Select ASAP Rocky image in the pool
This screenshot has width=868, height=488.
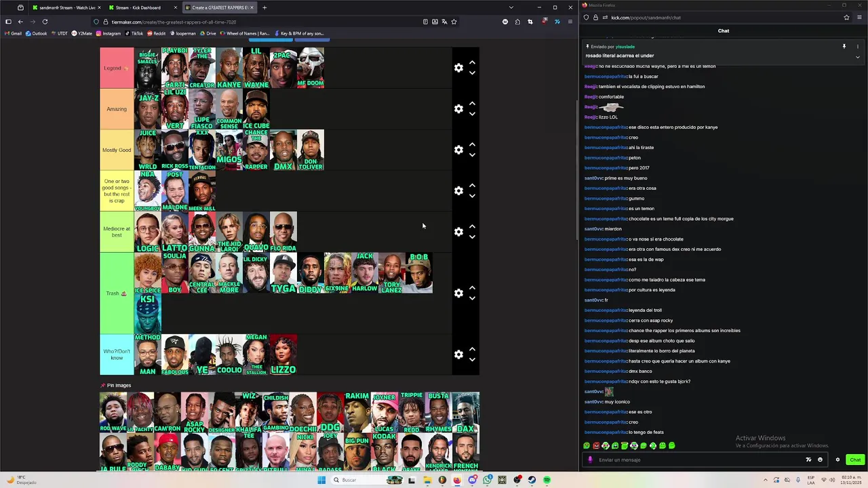click(195, 412)
